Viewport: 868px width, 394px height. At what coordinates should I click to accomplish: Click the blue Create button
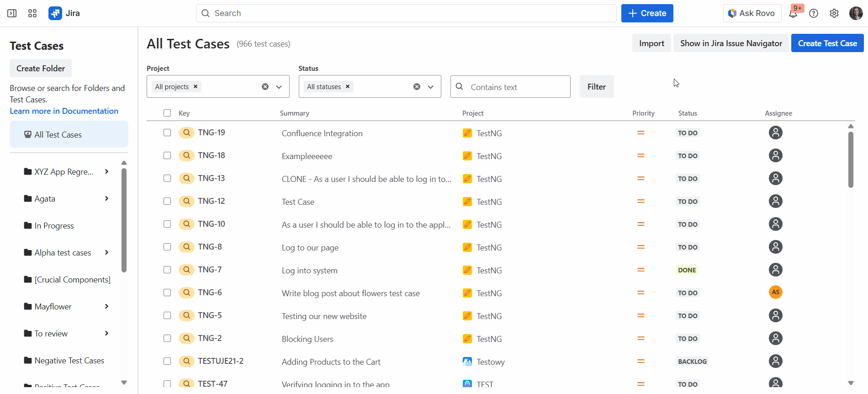tap(647, 13)
